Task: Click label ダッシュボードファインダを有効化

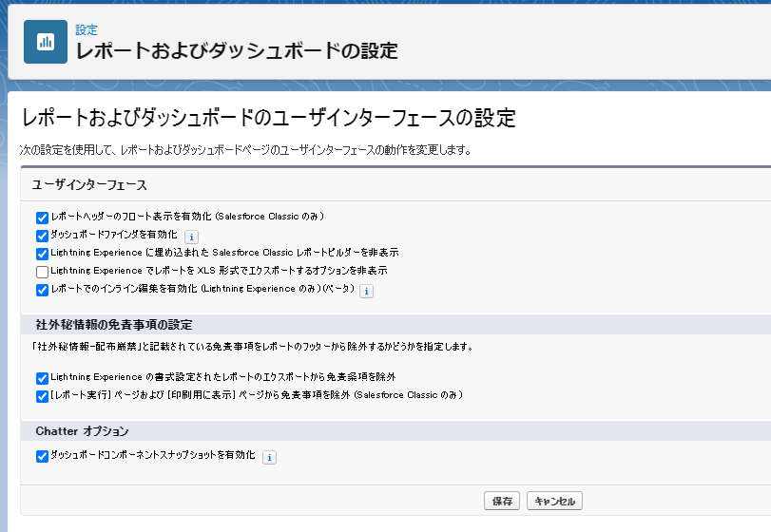Action: coord(114,235)
